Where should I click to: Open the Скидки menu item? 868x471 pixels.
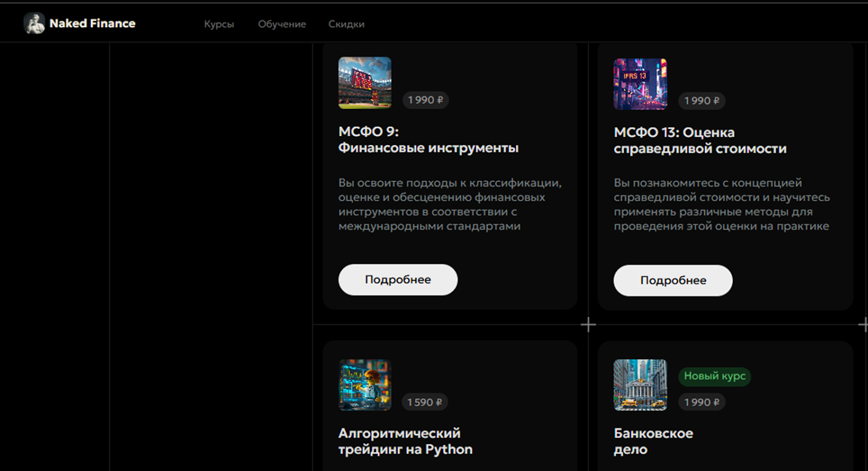346,24
